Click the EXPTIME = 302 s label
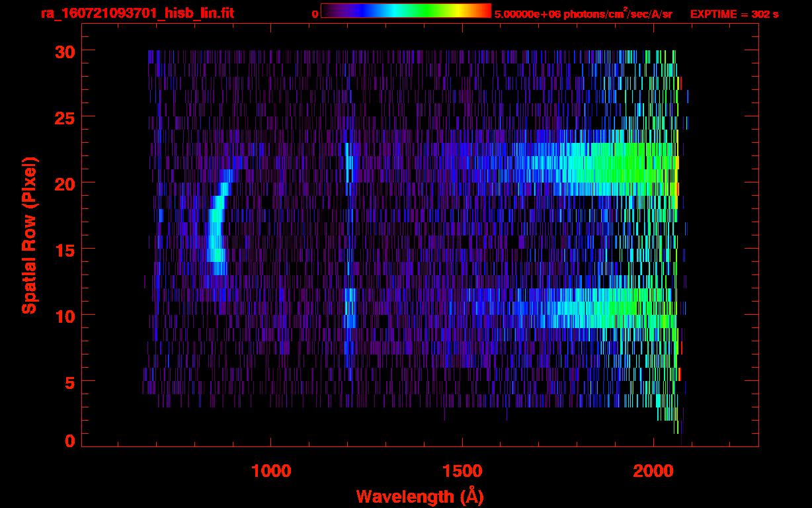812x508 pixels. pos(734,14)
